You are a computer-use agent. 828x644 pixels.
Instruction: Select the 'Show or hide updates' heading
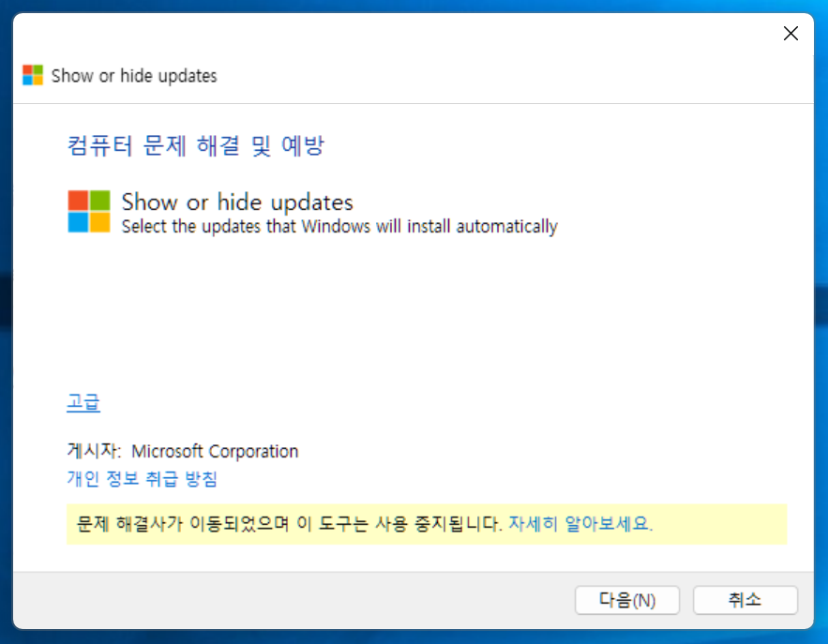coord(237,202)
